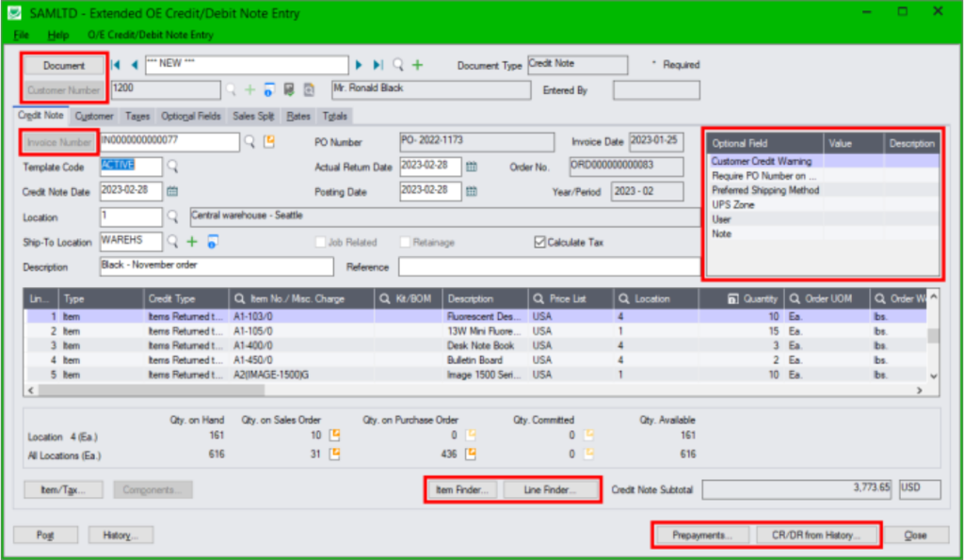This screenshot has width=964, height=560.
Task: Open the Posting Date calendar
Action: coord(472,191)
